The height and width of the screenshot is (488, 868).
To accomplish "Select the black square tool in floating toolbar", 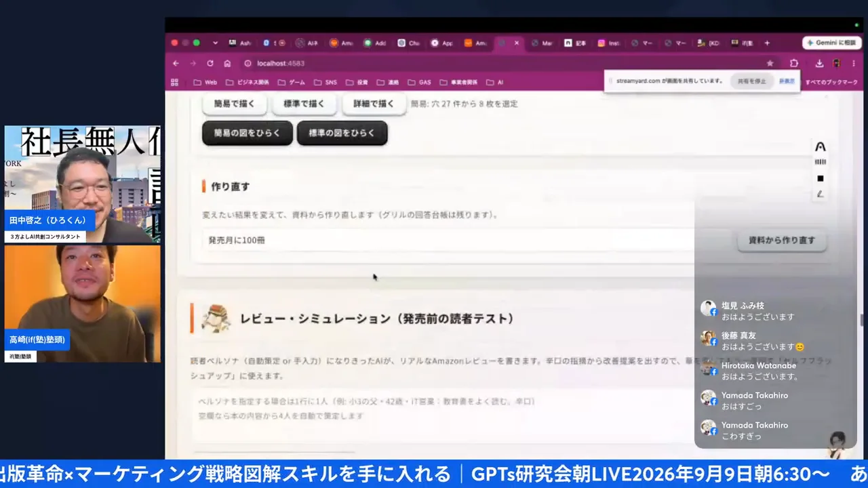I will tap(821, 178).
